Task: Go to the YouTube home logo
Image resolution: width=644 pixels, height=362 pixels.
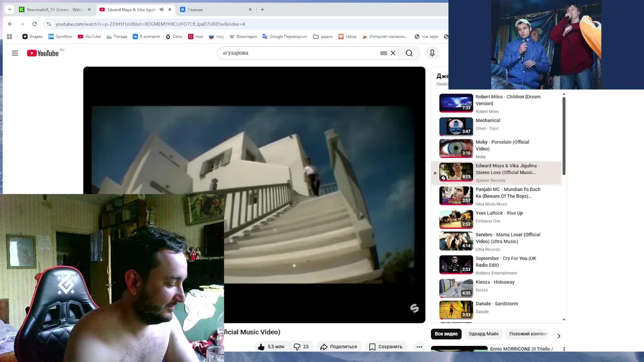Action: (x=43, y=53)
